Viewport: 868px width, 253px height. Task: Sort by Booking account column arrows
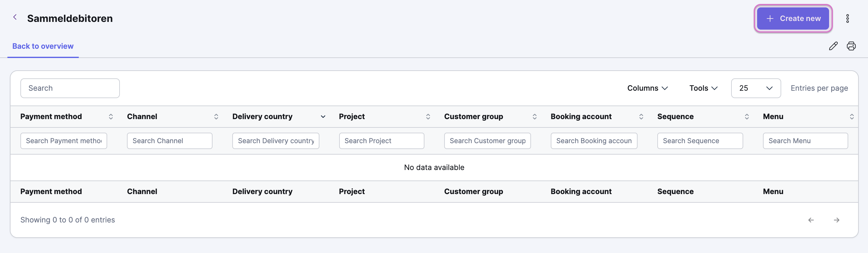tap(641, 117)
